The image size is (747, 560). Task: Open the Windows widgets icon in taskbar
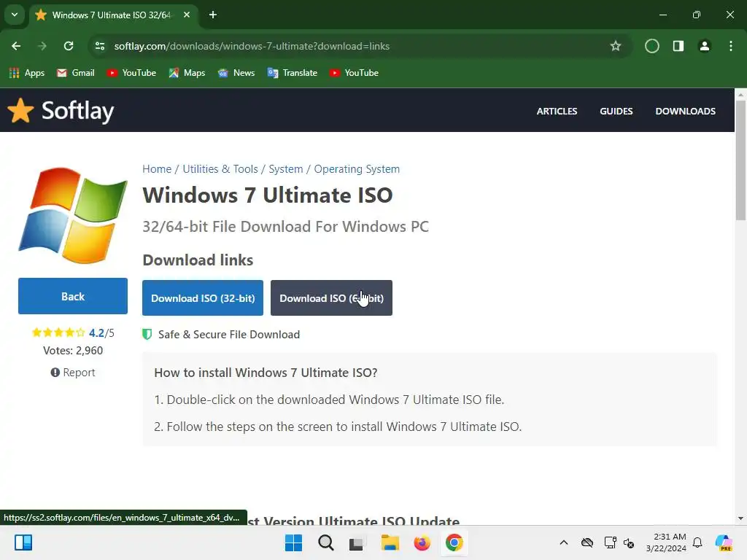click(x=23, y=542)
